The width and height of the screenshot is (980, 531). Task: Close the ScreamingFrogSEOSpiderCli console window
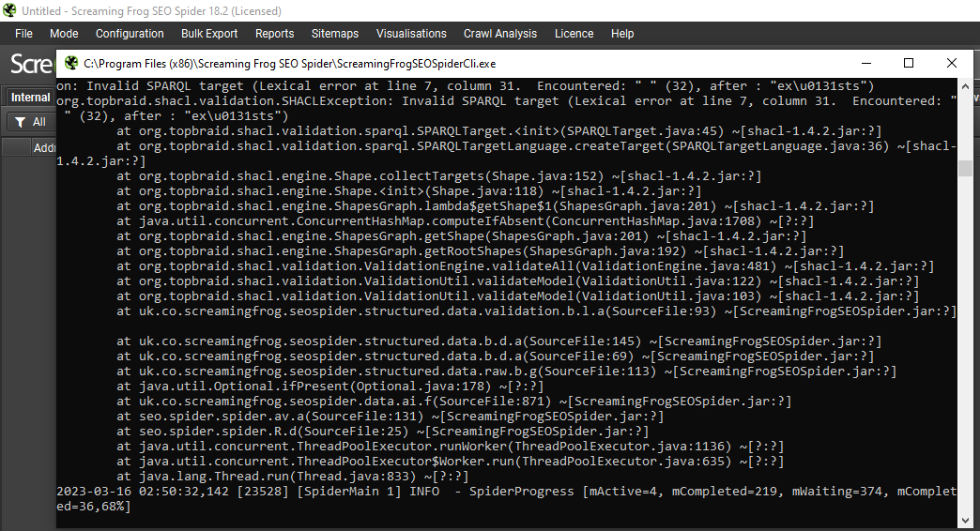tap(951, 63)
